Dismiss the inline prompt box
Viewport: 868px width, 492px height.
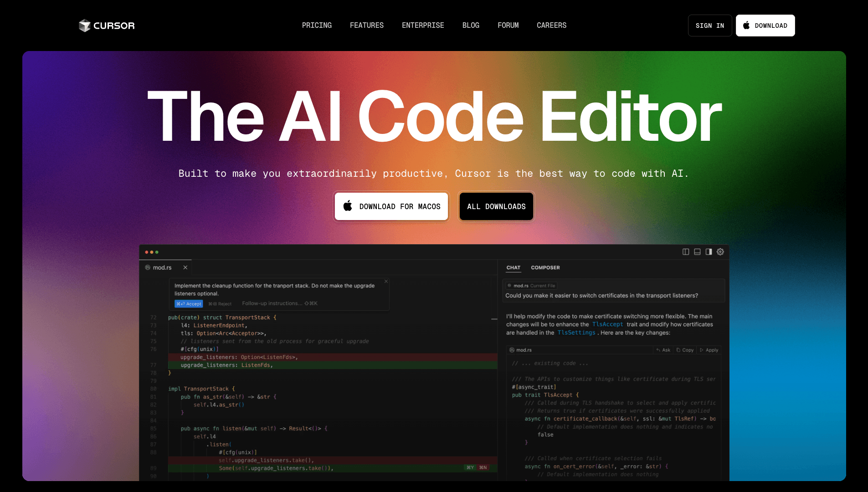tap(386, 282)
